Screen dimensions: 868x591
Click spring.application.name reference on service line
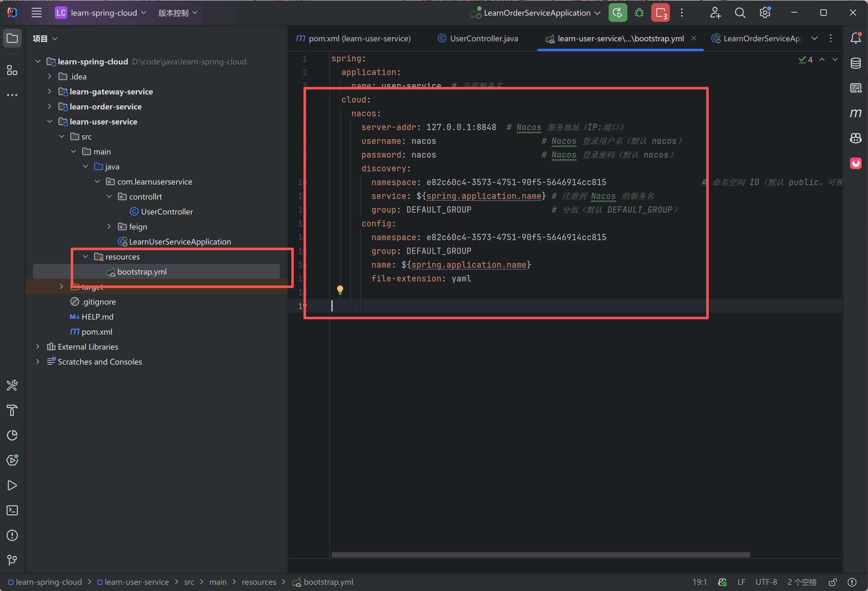click(x=484, y=196)
